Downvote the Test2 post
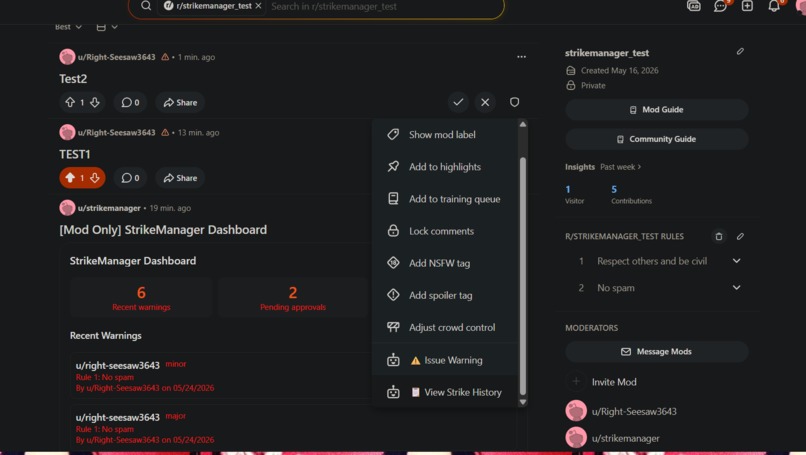 [x=95, y=102]
